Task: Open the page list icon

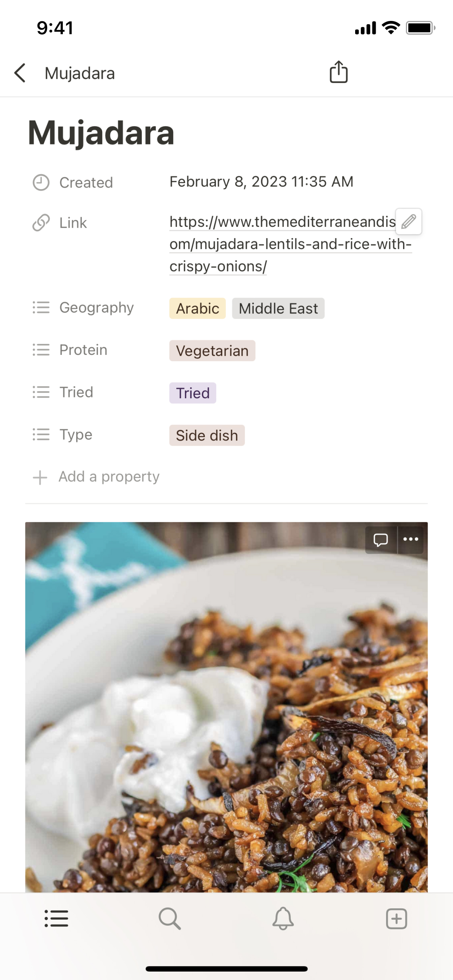Action: coord(56,919)
